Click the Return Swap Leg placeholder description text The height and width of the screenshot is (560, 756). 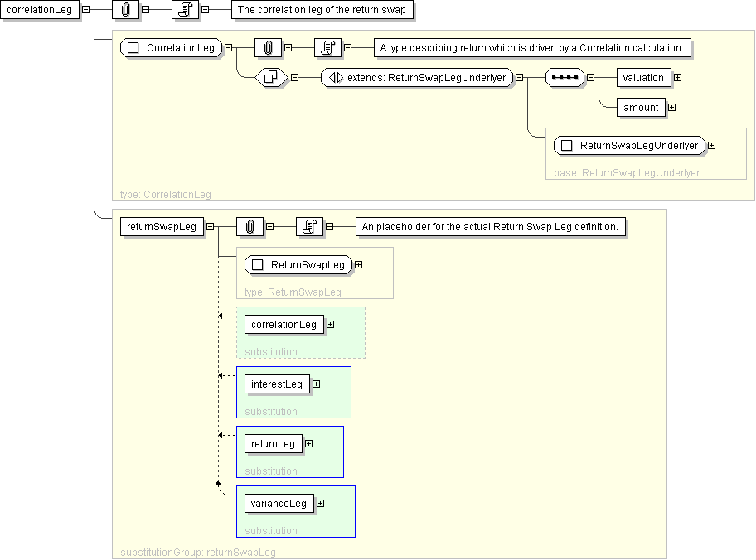click(x=491, y=227)
